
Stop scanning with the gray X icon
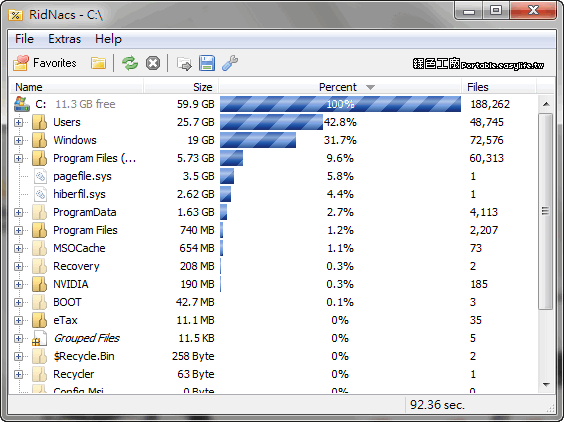(153, 63)
